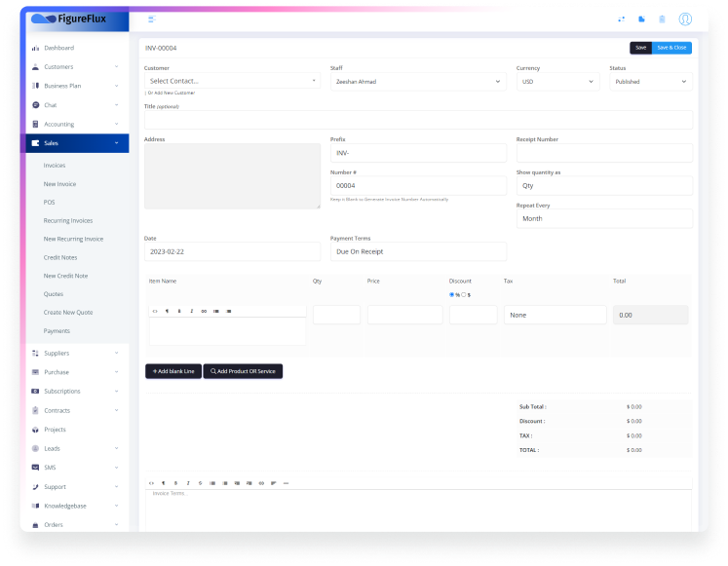Click the Address text area
Image resolution: width=728 pixels, height=566 pixels.
232,176
